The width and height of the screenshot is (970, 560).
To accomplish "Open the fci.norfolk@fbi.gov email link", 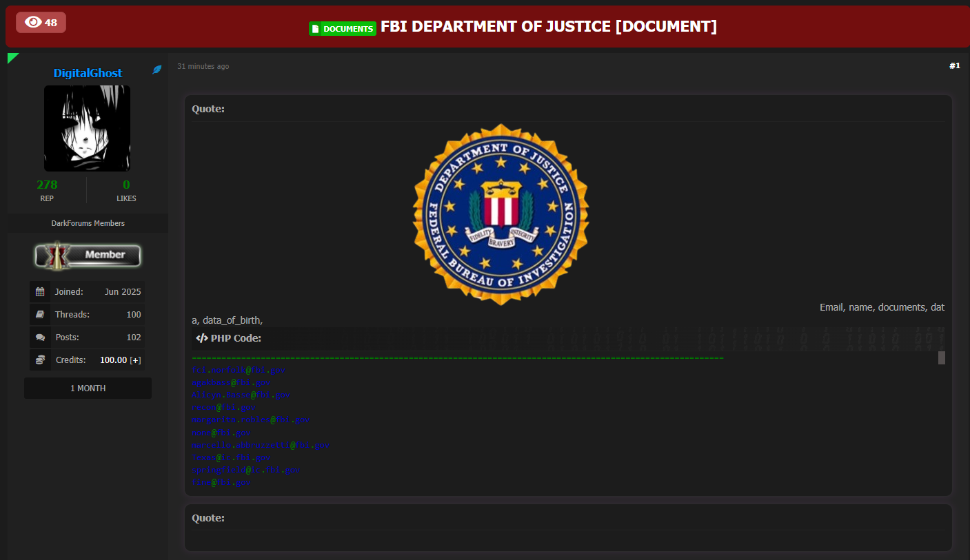I will click(x=238, y=370).
